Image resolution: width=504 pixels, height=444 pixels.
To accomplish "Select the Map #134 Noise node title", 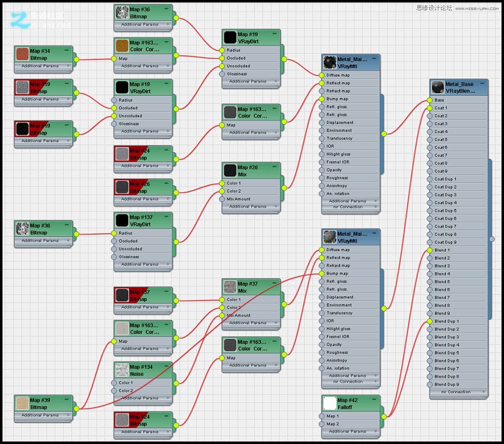I will (x=141, y=370).
